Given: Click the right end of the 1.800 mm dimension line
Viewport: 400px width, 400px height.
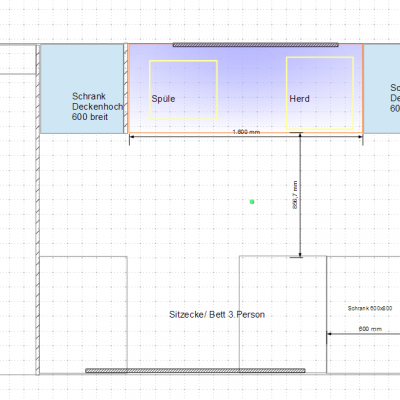Looking at the screenshot, I should coord(362,137).
